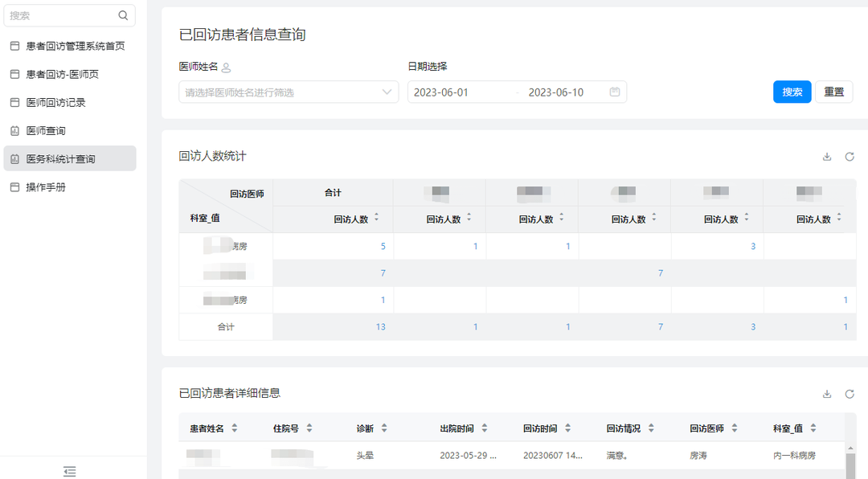Image resolution: width=868 pixels, height=479 pixels.
Task: Collapse the sidebar with bottom menu icon
Action: pos(70,471)
